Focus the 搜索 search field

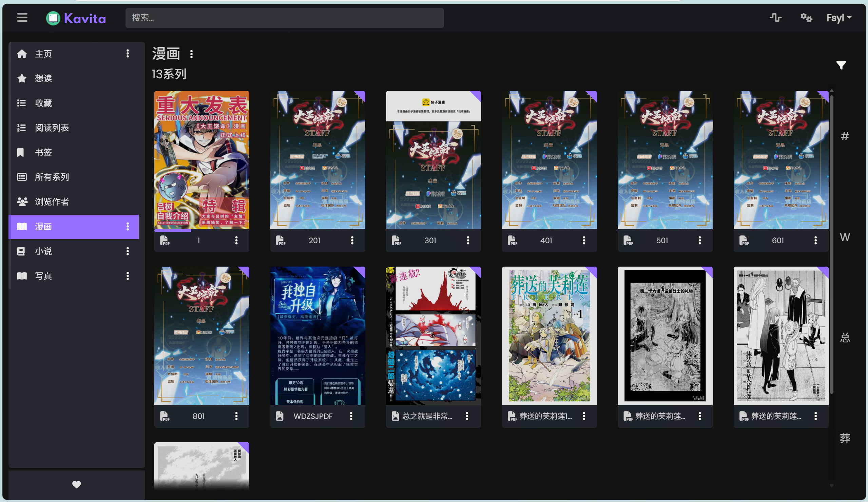[x=285, y=18]
